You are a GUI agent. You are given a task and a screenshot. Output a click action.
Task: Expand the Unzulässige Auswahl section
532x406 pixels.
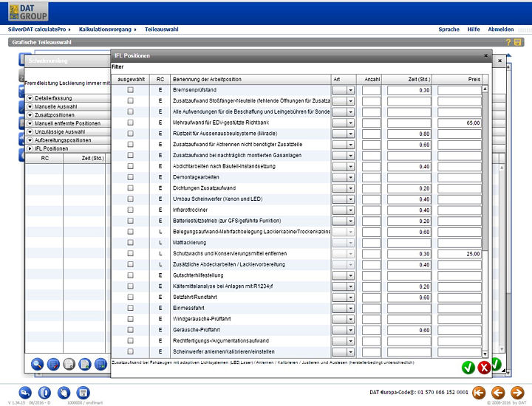(30, 132)
